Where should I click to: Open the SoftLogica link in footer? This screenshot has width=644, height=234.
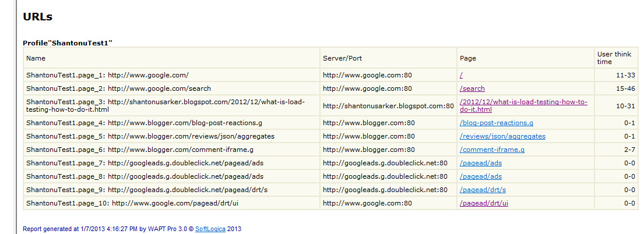tap(210, 229)
